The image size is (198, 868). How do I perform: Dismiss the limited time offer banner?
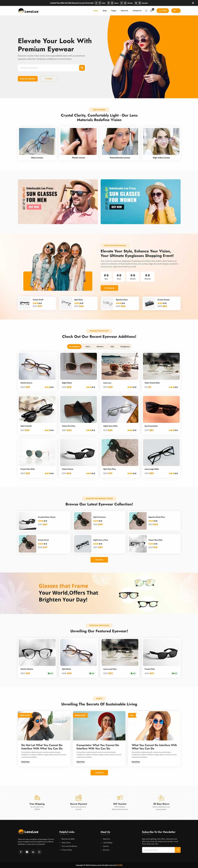193,3
